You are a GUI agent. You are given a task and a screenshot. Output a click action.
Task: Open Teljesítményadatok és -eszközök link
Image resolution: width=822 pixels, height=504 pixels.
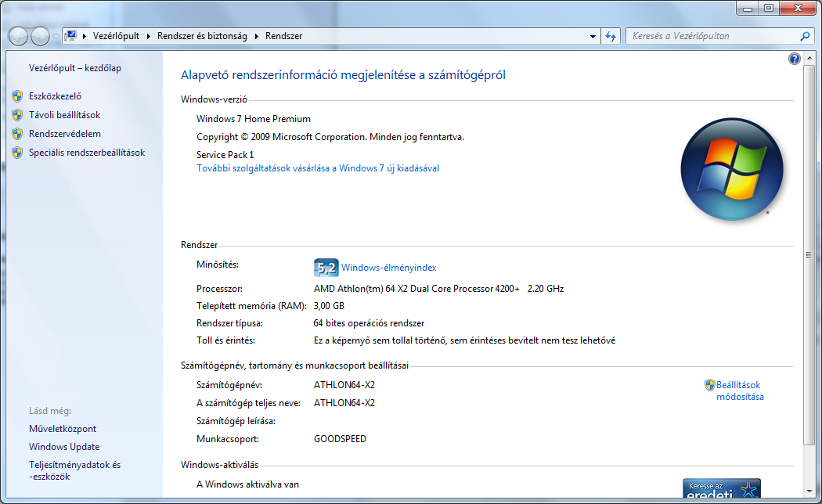click(74, 470)
